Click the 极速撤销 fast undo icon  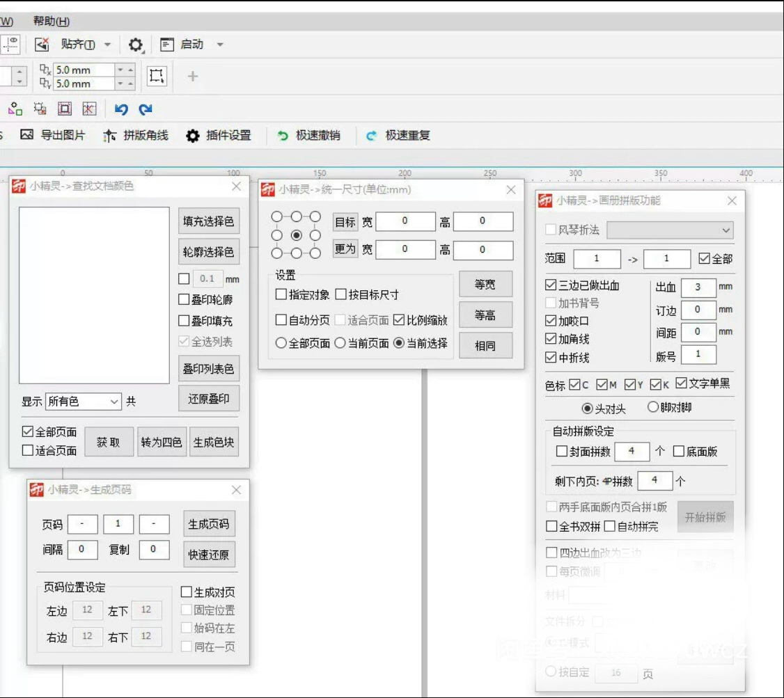(x=283, y=136)
